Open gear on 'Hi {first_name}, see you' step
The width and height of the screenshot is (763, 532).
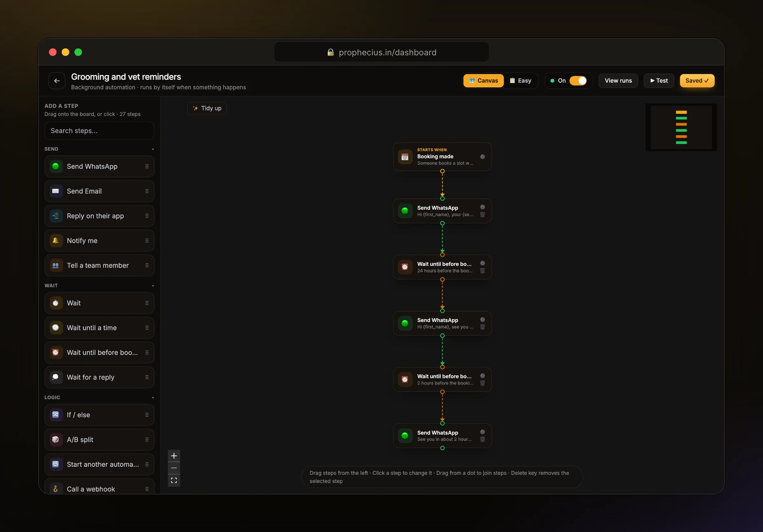tap(483, 320)
